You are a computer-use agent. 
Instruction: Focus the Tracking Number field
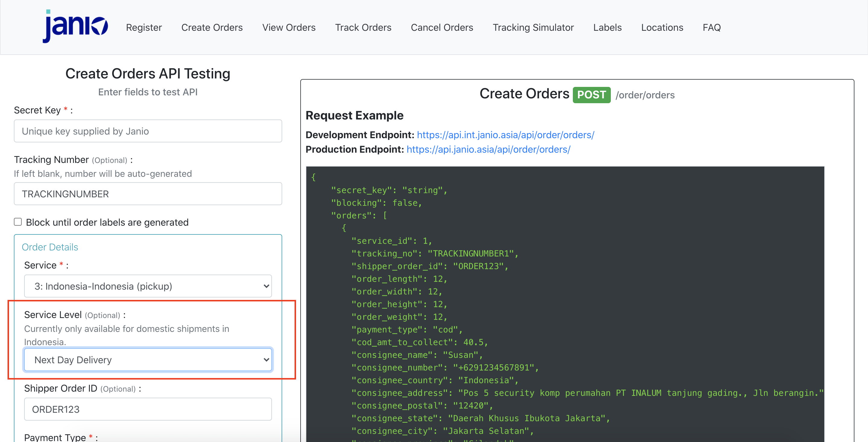(148, 194)
